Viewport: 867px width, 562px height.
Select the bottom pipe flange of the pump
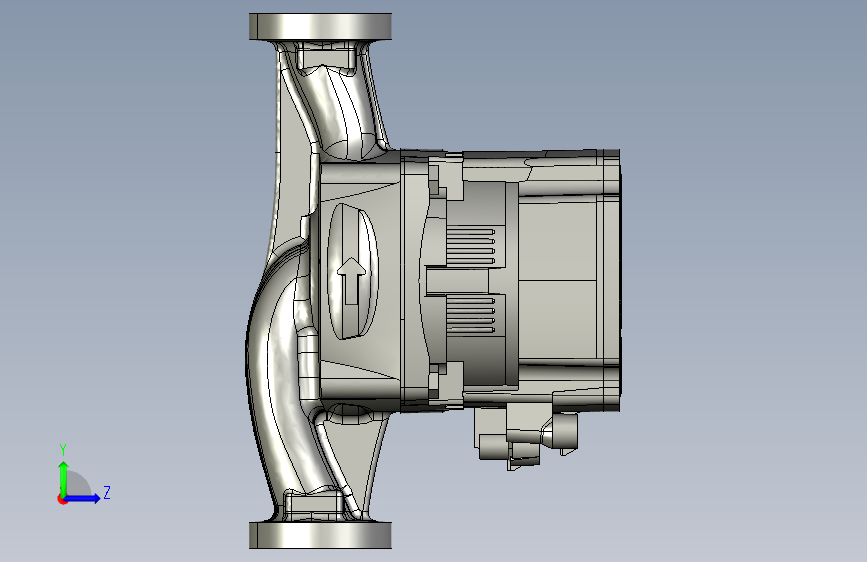click(x=320, y=535)
